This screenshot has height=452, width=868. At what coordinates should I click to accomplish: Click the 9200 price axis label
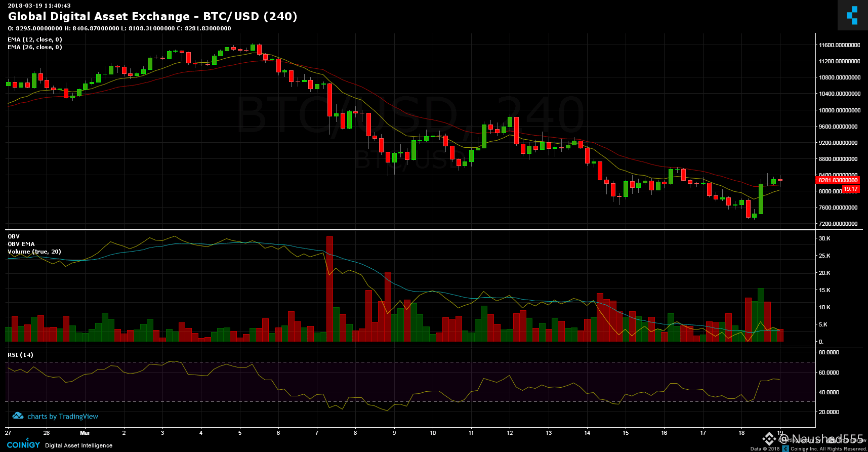point(838,143)
